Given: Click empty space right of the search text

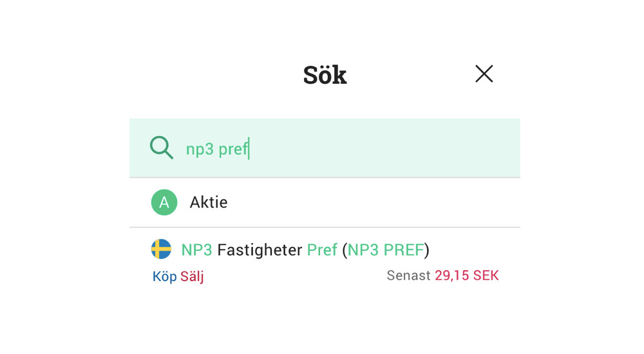Looking at the screenshot, I should click(x=386, y=148).
